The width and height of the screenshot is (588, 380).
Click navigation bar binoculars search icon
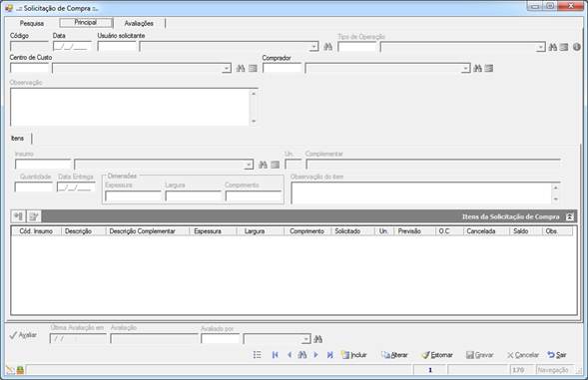pos(302,354)
